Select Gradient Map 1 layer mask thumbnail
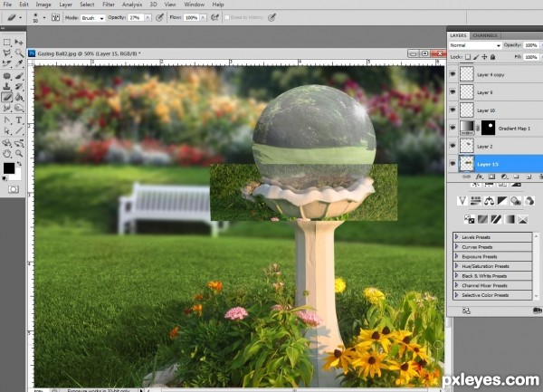Screen dimensions: 543x392 point(489,129)
